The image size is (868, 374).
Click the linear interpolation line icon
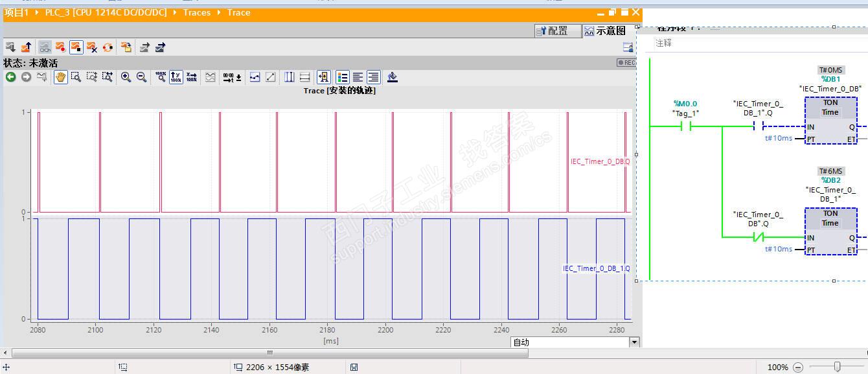[271, 77]
